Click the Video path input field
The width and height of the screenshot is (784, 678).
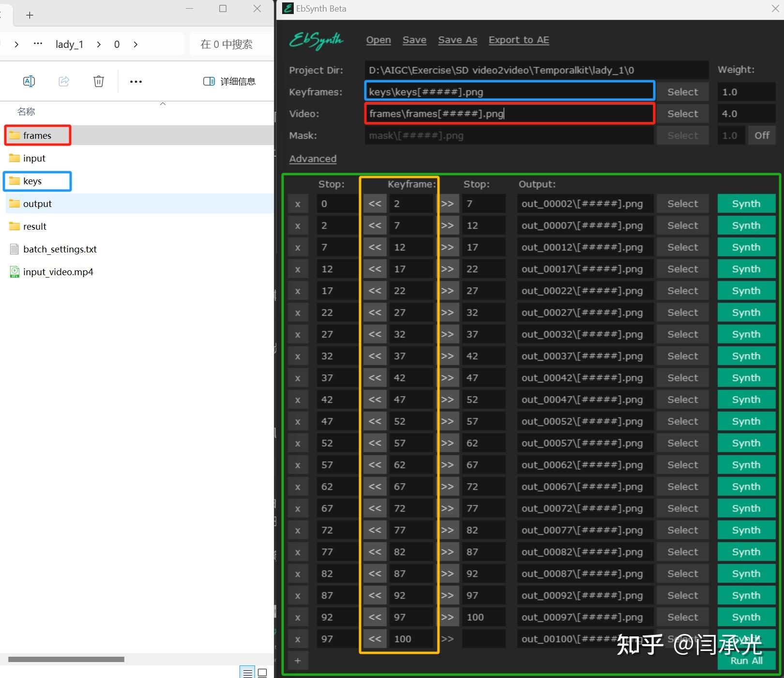tap(509, 114)
